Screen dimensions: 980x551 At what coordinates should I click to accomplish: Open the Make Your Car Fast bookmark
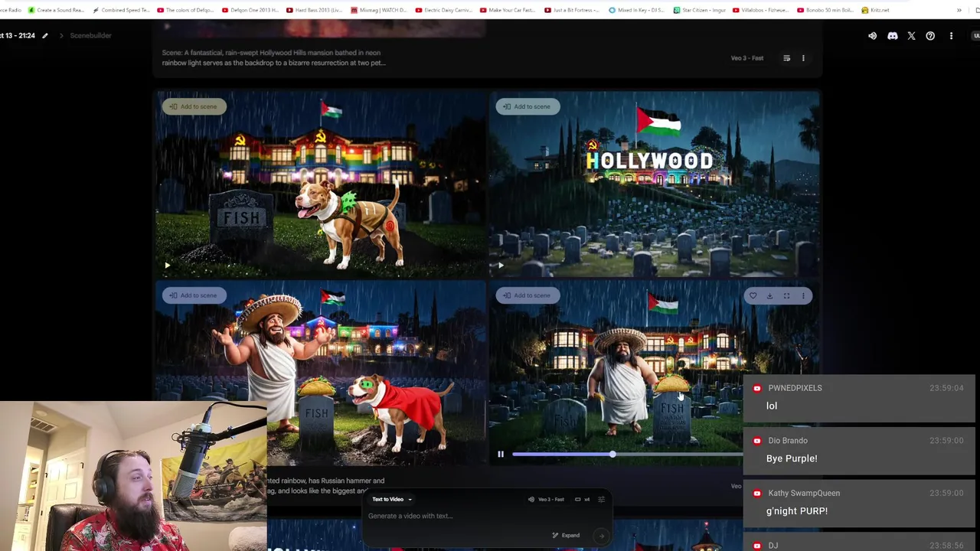(508, 10)
